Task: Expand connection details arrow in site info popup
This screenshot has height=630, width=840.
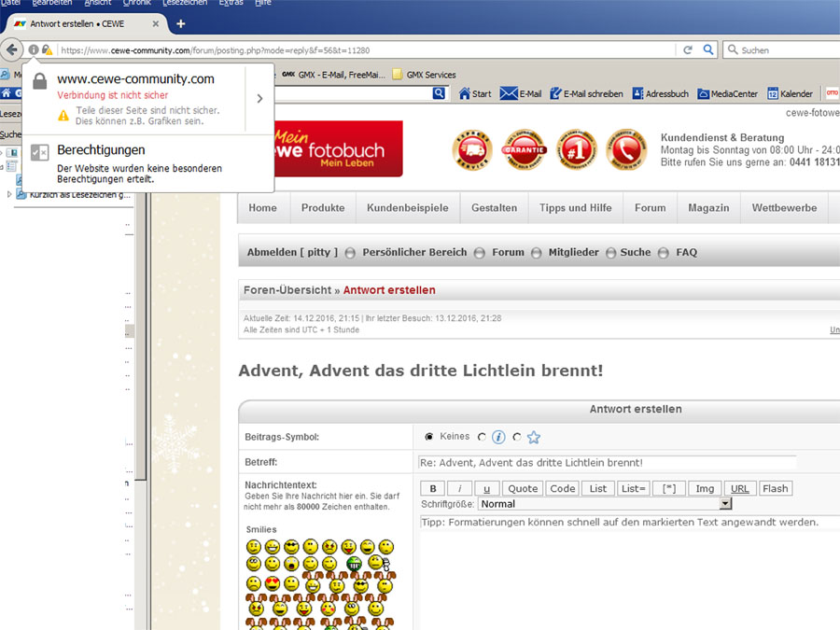Action: 259,99
